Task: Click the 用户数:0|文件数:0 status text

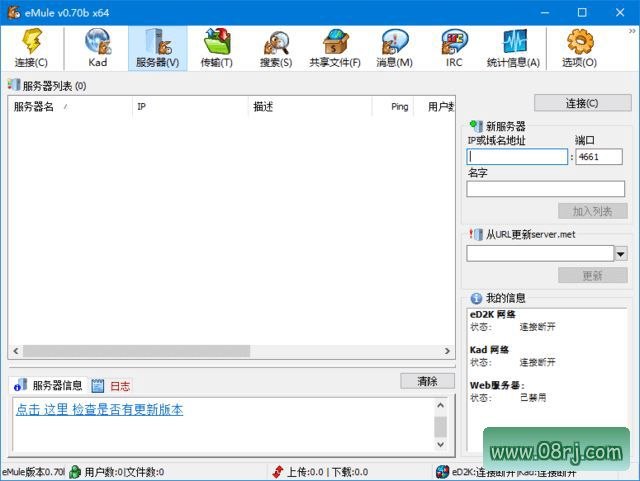Action: tap(124, 472)
